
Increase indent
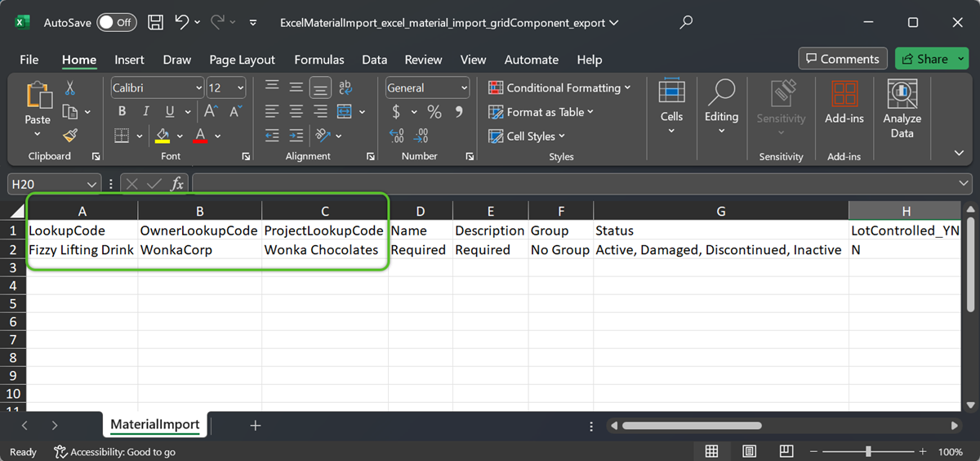point(296,136)
